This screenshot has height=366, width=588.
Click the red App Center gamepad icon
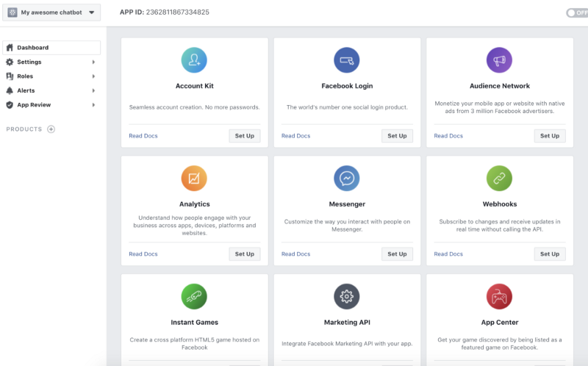(499, 296)
